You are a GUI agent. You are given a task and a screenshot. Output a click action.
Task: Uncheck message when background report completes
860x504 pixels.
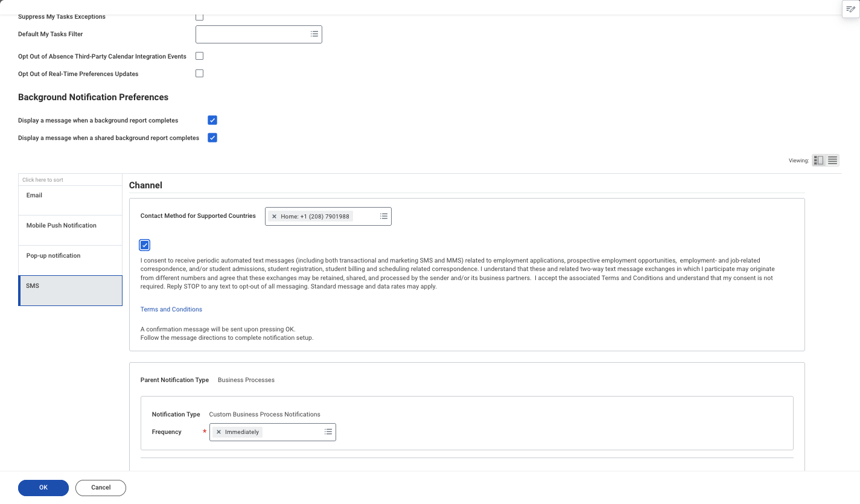(212, 120)
